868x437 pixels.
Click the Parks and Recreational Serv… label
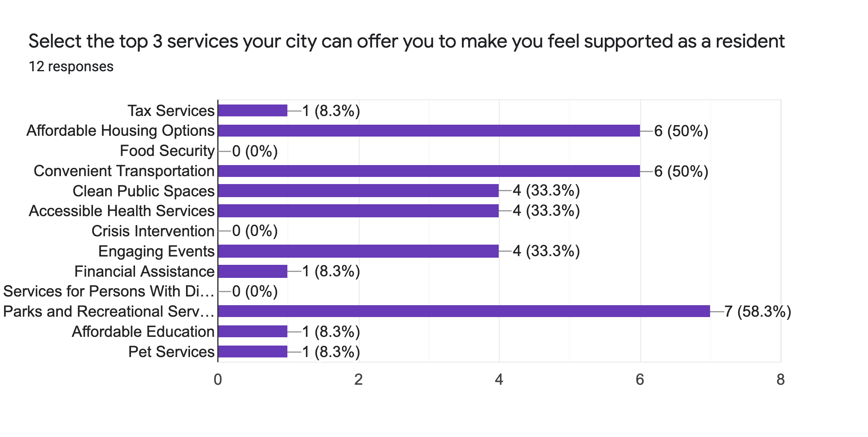109,312
